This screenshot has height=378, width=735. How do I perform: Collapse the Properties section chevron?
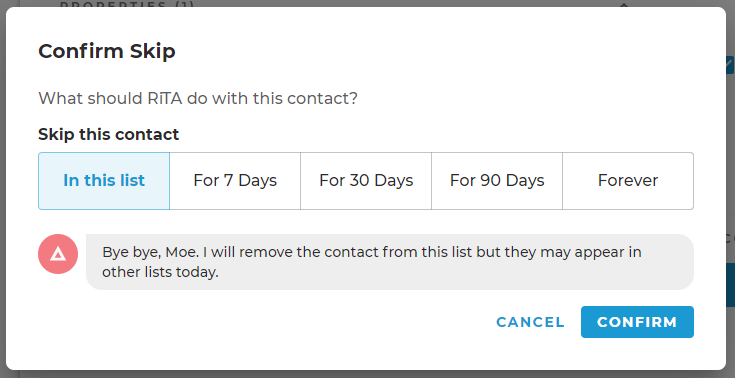[x=623, y=5]
